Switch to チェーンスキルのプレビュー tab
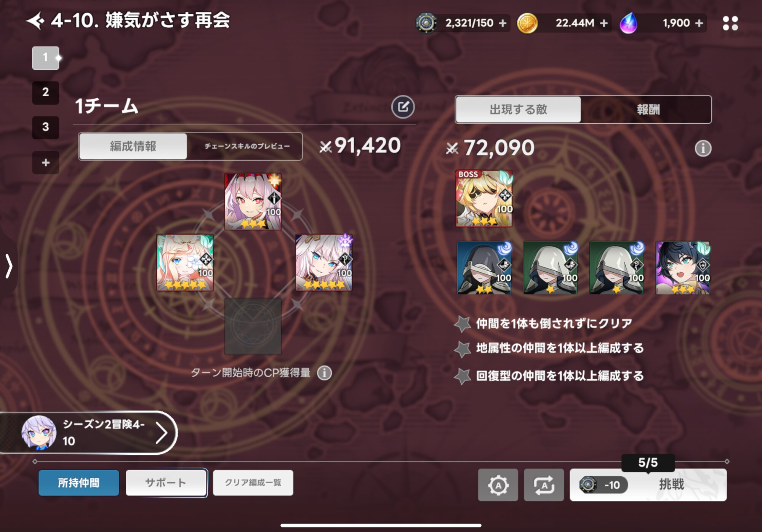Image resolution: width=762 pixels, height=532 pixels. coord(247,146)
